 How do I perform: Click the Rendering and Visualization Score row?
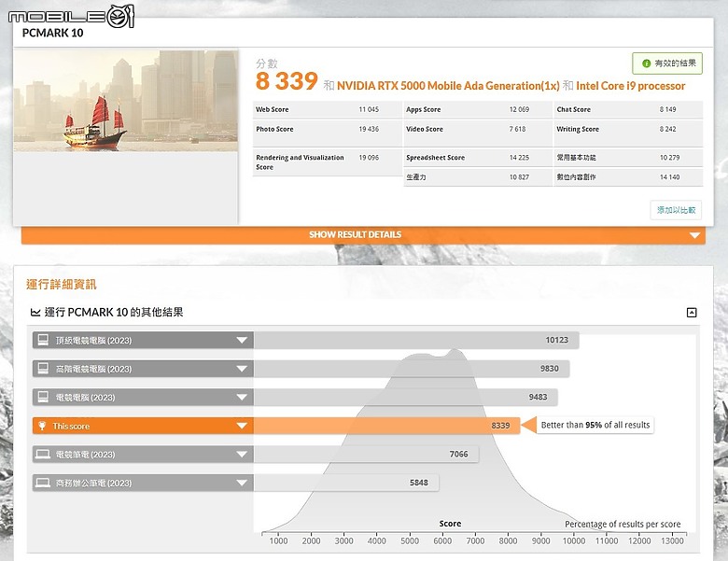(x=328, y=162)
